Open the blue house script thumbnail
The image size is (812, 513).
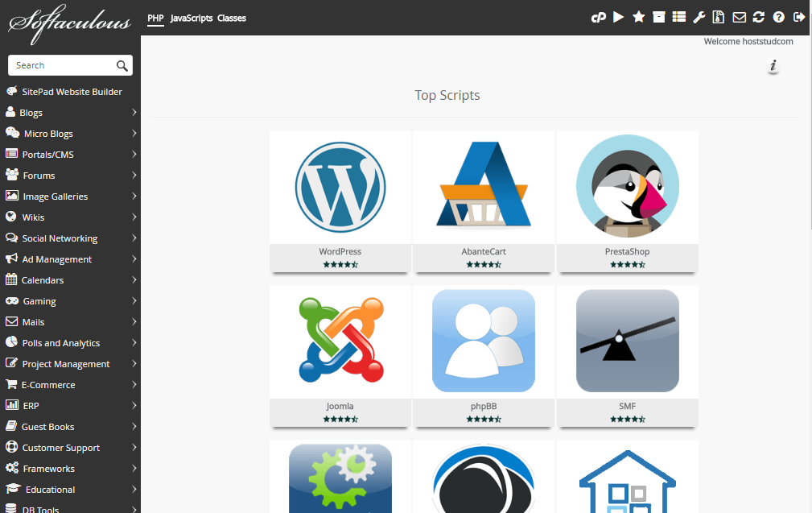[628, 481]
